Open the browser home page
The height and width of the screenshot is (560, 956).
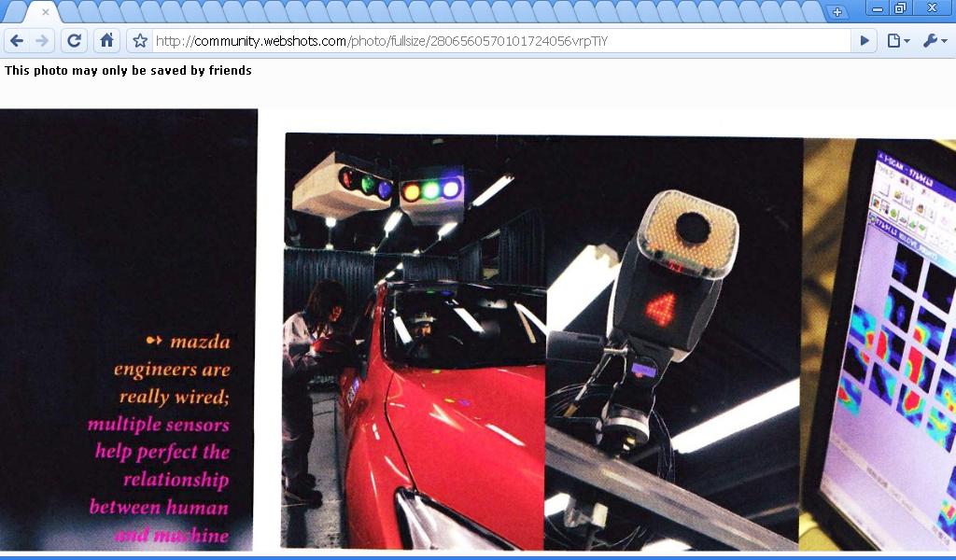[x=106, y=41]
